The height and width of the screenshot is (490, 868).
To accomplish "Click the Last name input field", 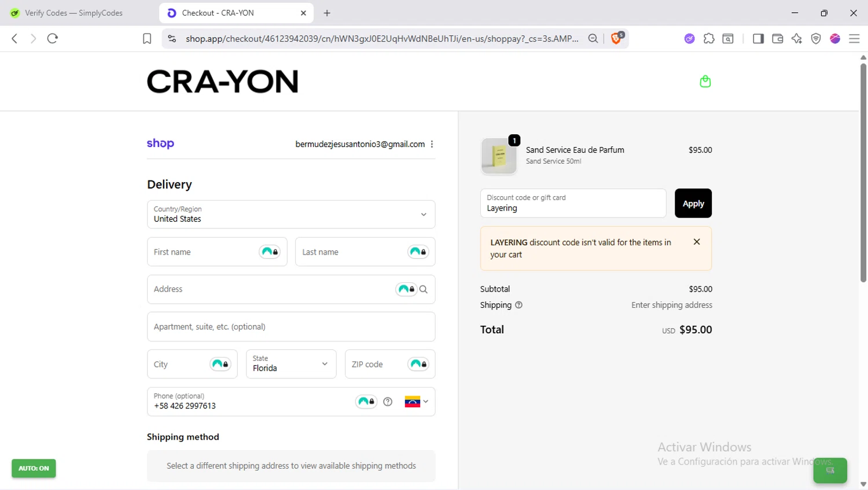I will click(365, 252).
